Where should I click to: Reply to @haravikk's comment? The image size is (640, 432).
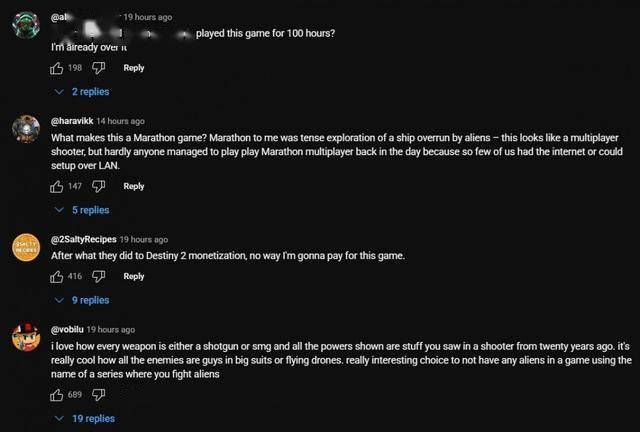pos(134,186)
